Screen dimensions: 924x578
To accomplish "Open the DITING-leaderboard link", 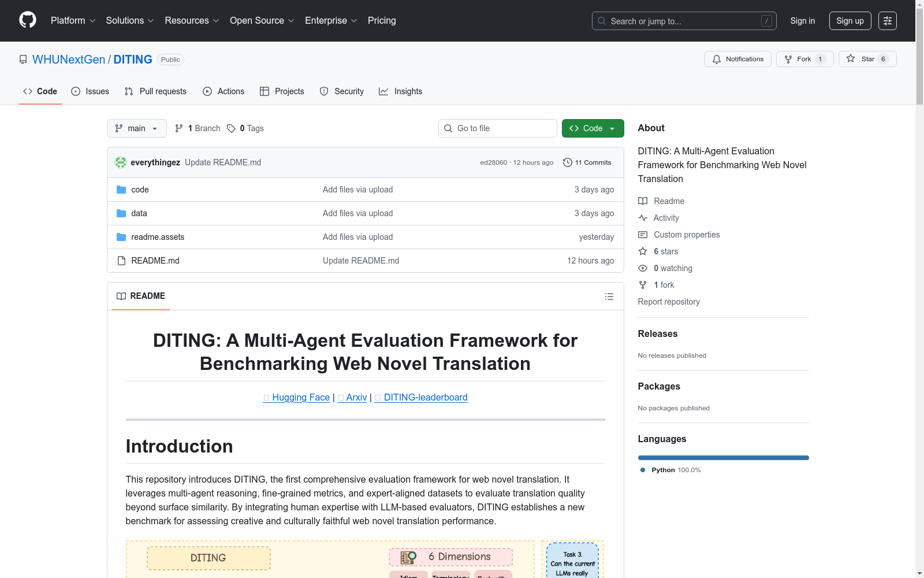I will [x=421, y=398].
